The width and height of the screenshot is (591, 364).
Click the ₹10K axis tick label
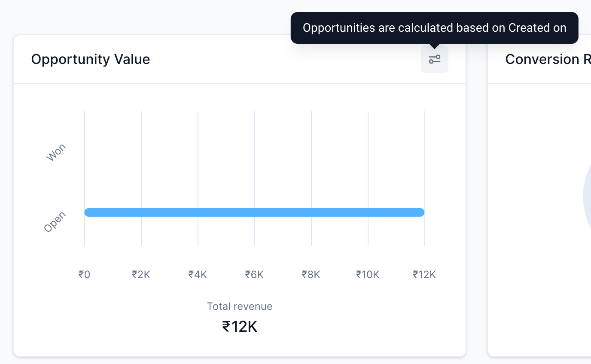point(368,274)
